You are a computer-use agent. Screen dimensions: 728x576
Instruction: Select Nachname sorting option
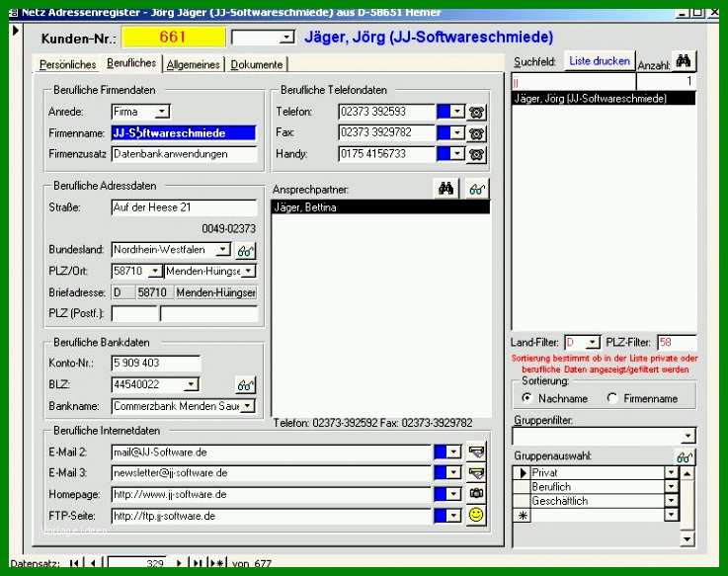pyautogui.click(x=526, y=398)
